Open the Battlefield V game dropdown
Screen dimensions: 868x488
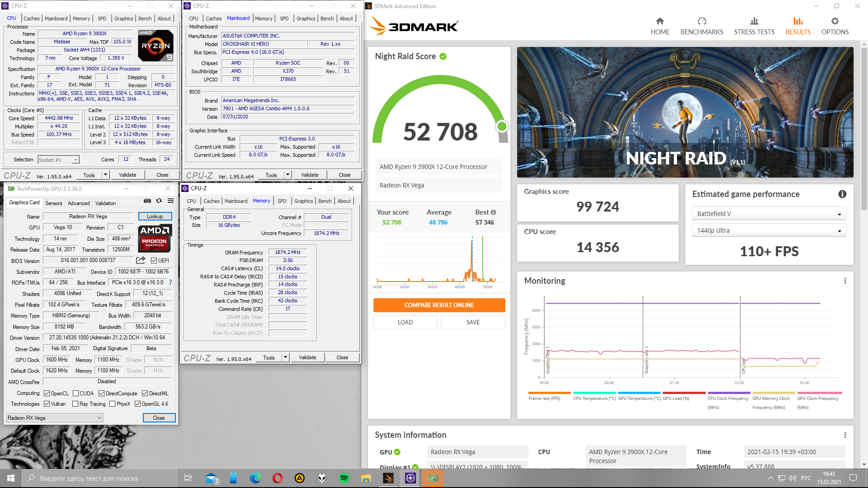[769, 214]
